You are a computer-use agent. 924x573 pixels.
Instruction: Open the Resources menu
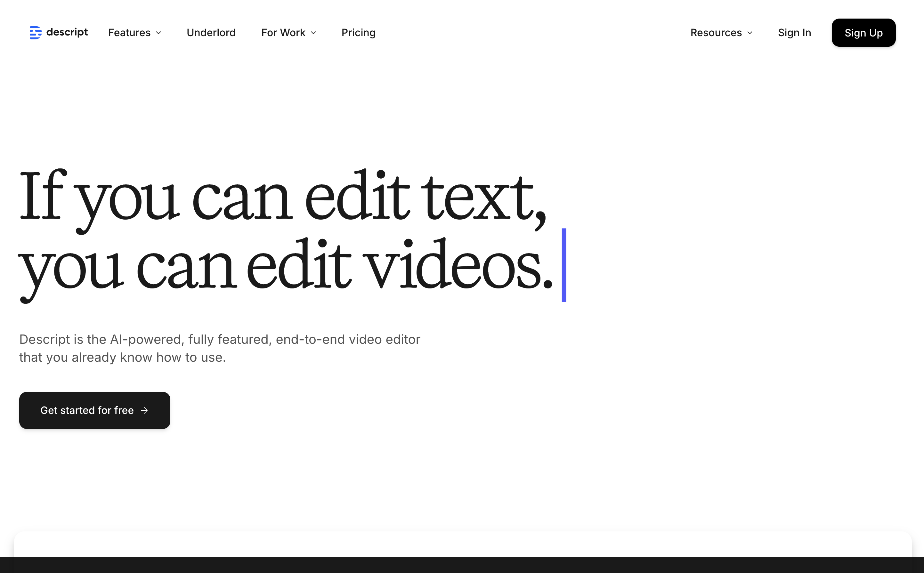click(721, 33)
